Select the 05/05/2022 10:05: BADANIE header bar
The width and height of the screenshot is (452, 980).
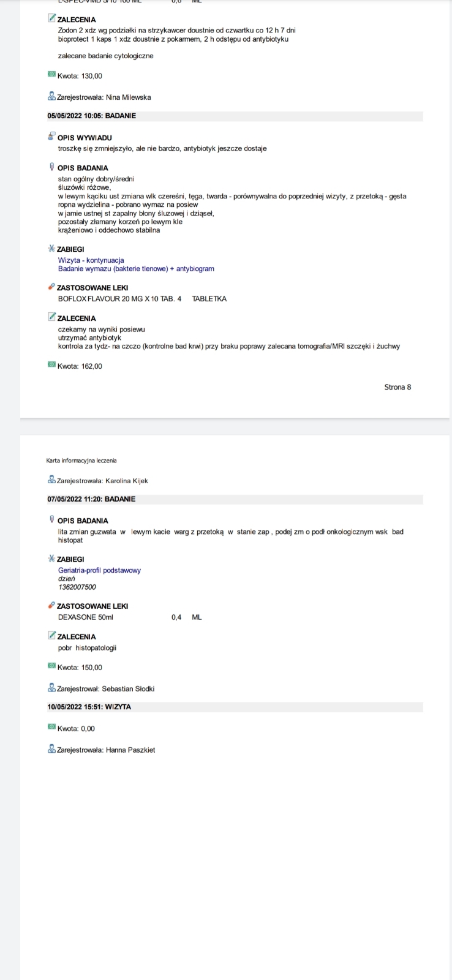(x=235, y=116)
